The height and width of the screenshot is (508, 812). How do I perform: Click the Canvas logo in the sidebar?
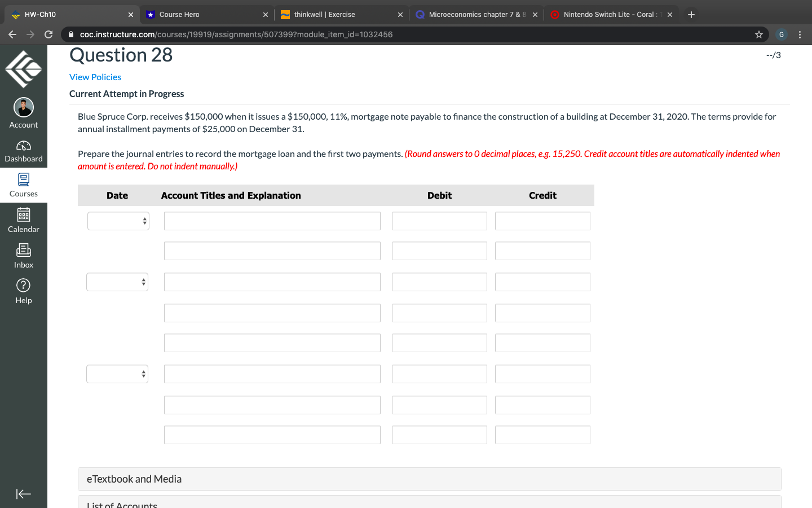(23, 68)
